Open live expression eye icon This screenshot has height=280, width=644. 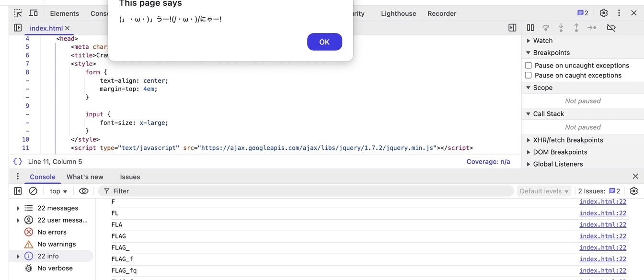(83, 191)
